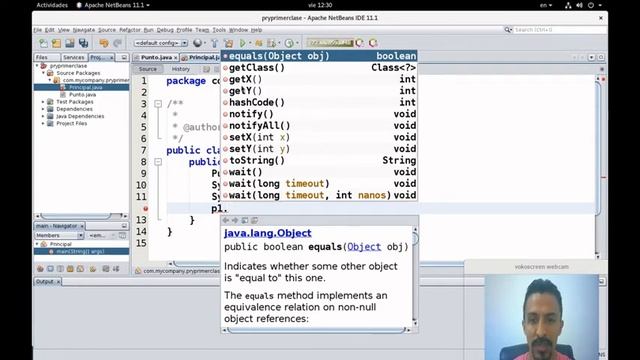Click the Save All toolbar icon
The width and height of the screenshot is (640, 360).
click(84, 43)
